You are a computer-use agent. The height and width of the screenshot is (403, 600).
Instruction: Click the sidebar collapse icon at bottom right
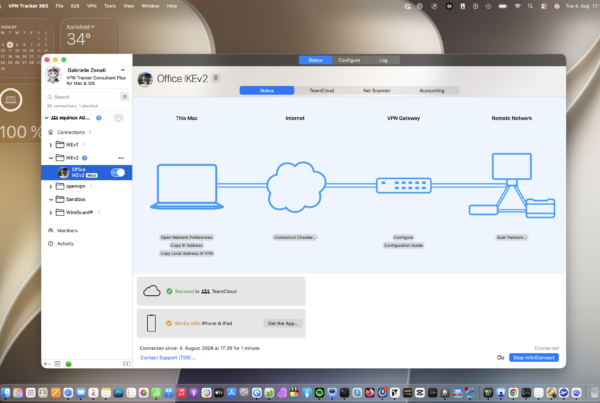pyautogui.click(x=126, y=364)
